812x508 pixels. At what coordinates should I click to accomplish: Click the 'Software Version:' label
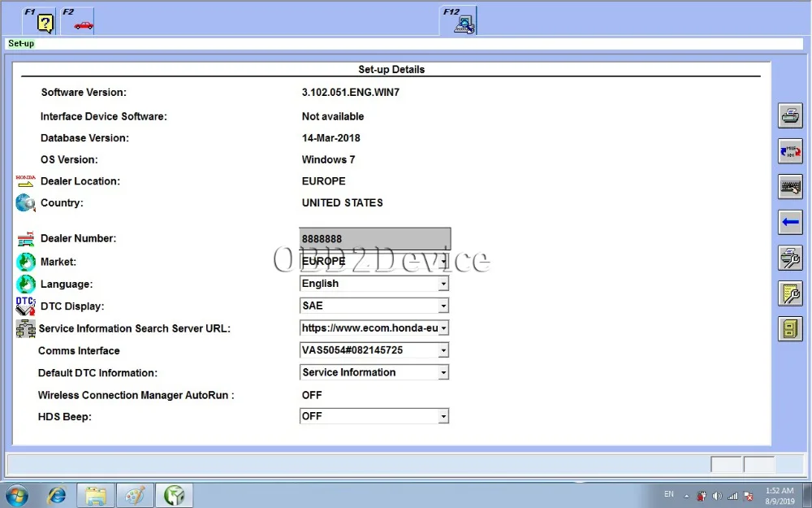tap(84, 93)
